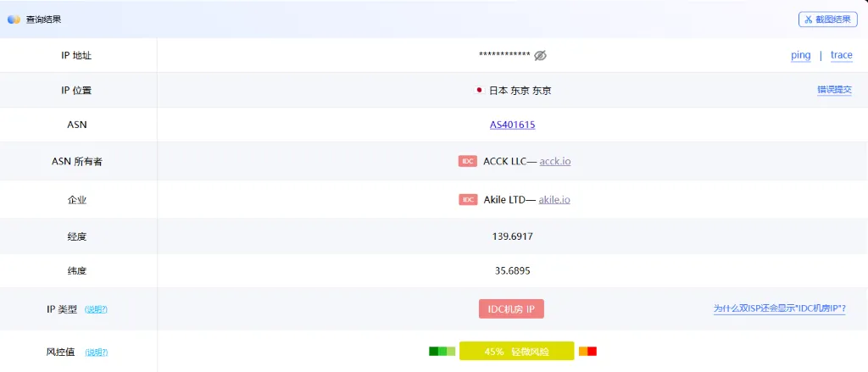Click the IDC机房 IP type badge

pos(511,309)
